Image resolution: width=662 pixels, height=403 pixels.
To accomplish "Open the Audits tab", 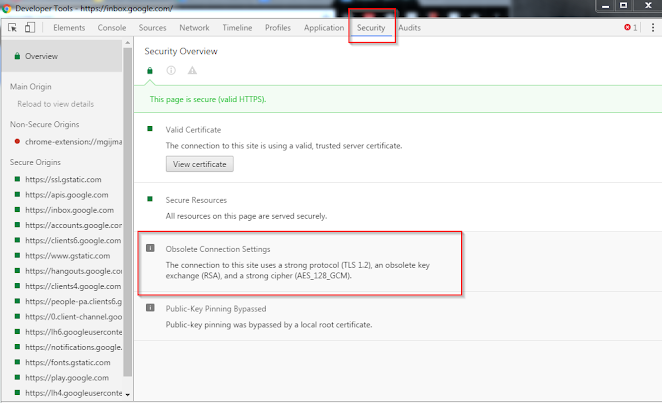I will pos(410,28).
